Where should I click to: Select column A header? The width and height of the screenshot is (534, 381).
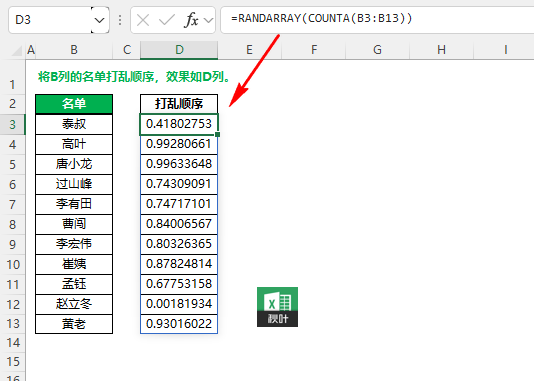click(31, 50)
